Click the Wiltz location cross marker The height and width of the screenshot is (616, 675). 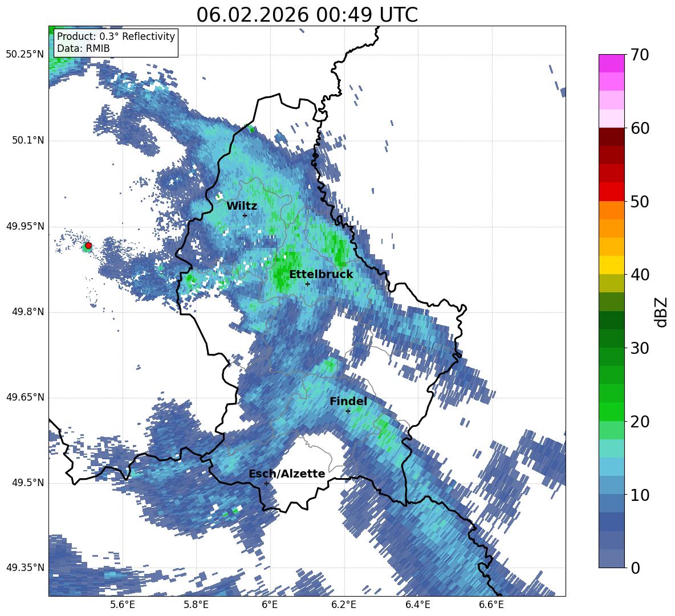[x=245, y=215]
